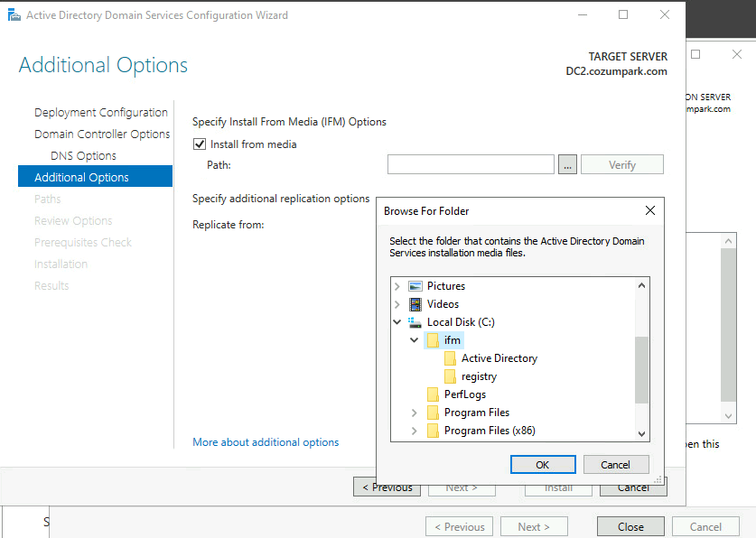Screen dimensions: 756x538
Task: Uncheck the Install from media checkbox
Action: [x=200, y=144]
